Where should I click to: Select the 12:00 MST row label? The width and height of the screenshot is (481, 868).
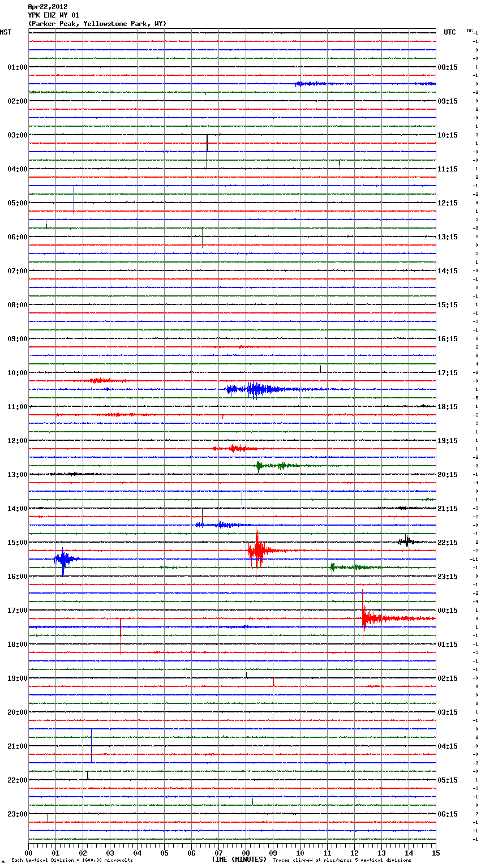(18, 441)
